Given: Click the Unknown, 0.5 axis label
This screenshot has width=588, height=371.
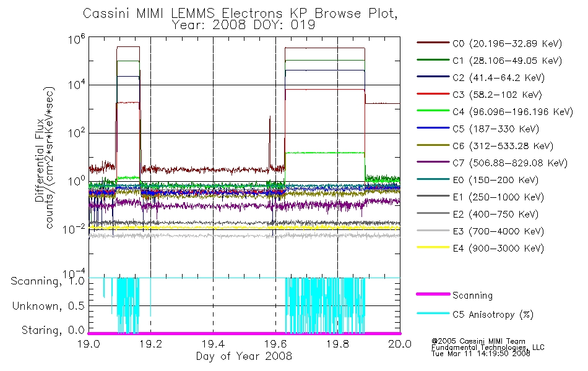Looking at the screenshot, I should point(49,306).
